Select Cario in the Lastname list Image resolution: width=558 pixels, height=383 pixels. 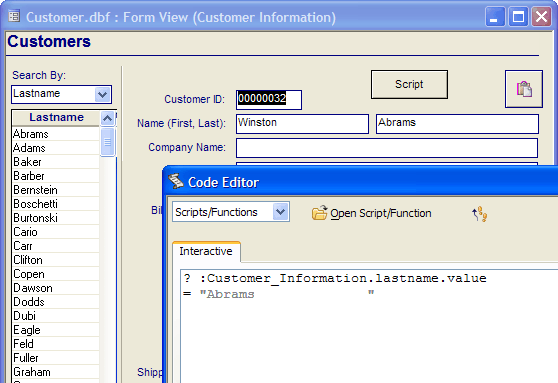(56, 232)
